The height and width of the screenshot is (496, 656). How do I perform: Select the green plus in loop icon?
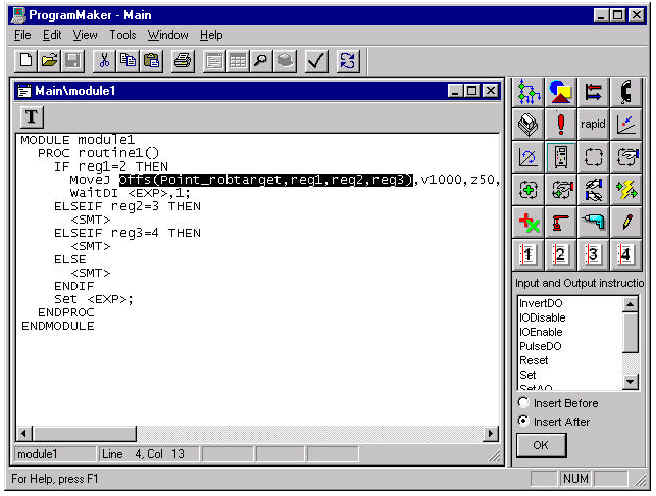(x=528, y=189)
